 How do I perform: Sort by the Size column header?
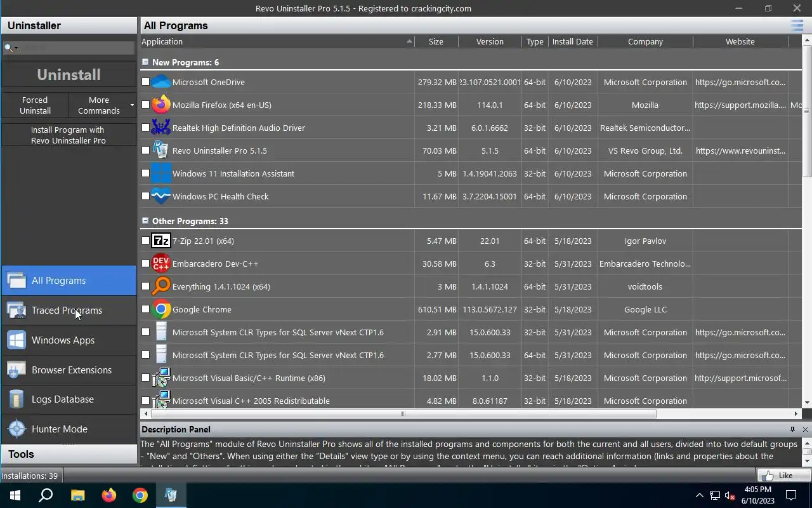pos(436,41)
